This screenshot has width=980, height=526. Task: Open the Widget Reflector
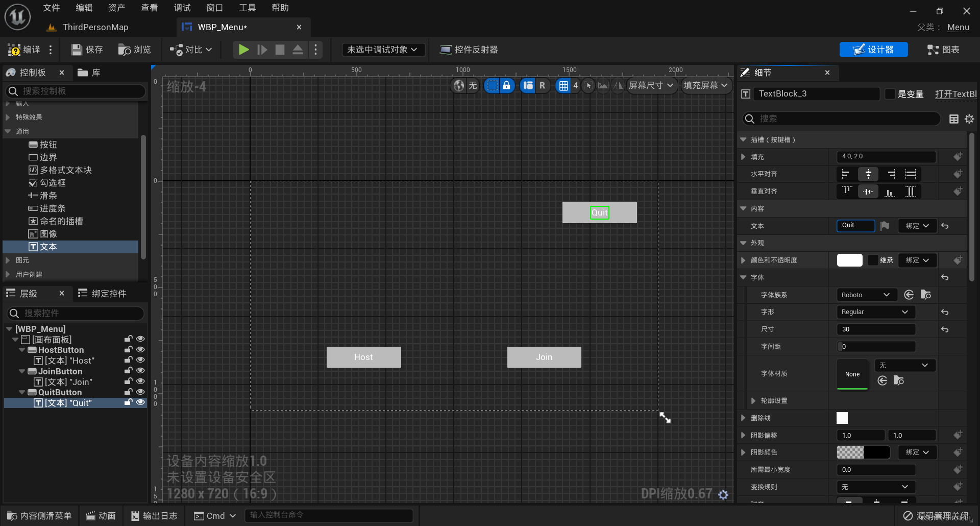469,50
